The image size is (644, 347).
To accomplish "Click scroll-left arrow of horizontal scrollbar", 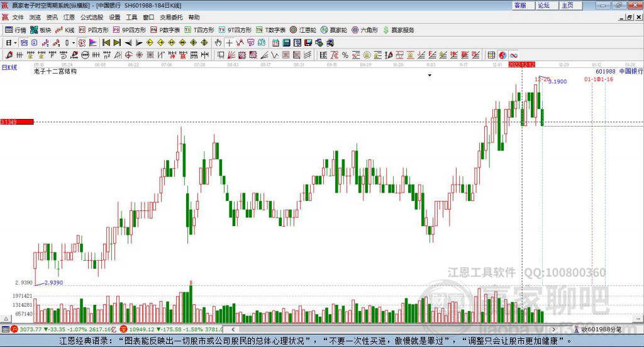I will [233, 329].
